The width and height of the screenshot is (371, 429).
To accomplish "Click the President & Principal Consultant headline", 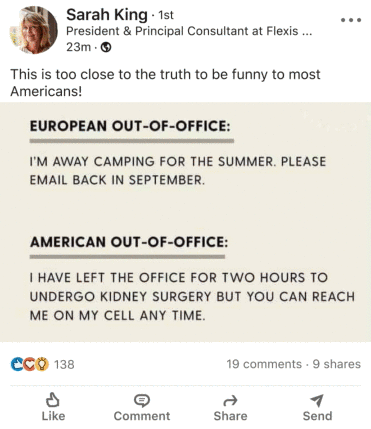I will pos(189,31).
